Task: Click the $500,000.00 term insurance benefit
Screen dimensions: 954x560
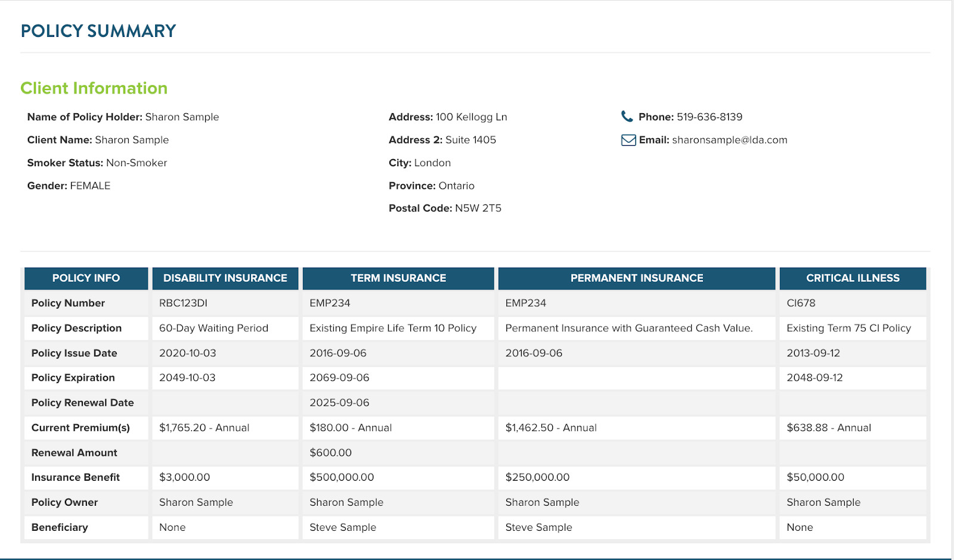Action: coord(342,477)
